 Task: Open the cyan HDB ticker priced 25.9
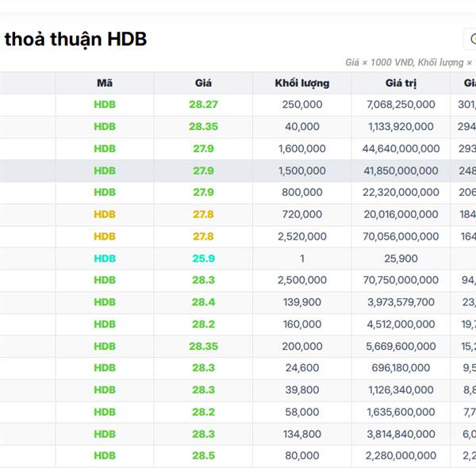[x=105, y=259]
